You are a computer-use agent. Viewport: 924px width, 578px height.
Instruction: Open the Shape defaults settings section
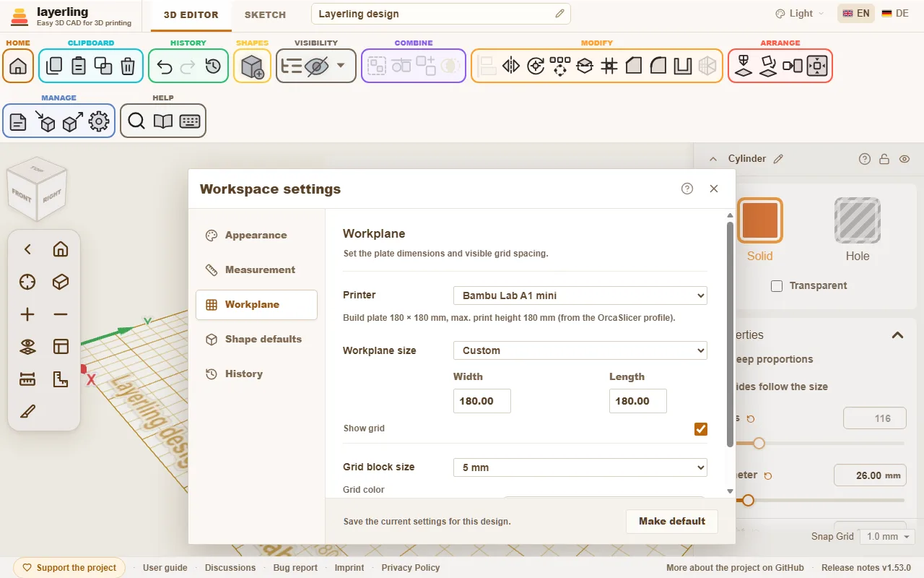pos(256,340)
